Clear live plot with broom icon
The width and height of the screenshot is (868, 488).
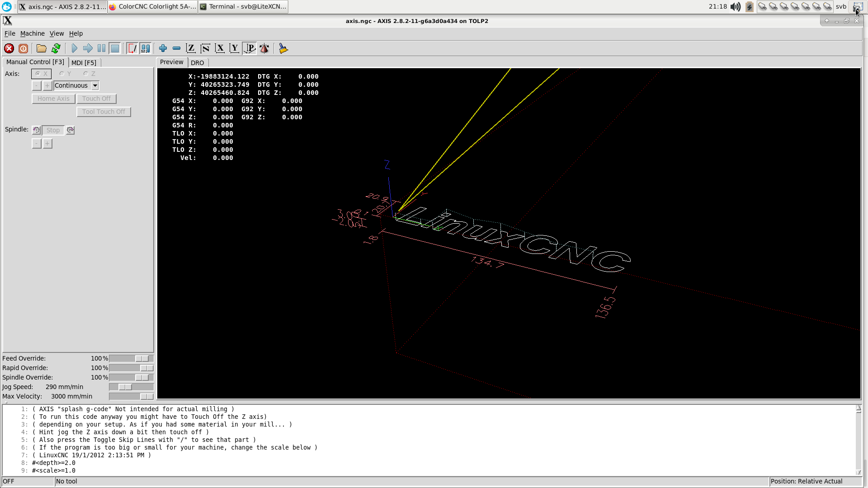pyautogui.click(x=283, y=48)
